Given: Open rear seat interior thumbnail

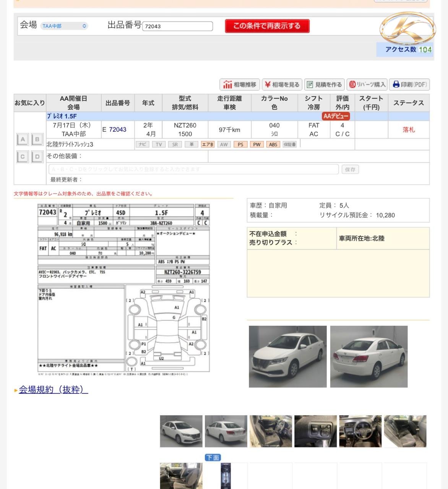Looking at the screenshot, I should 405,431.
